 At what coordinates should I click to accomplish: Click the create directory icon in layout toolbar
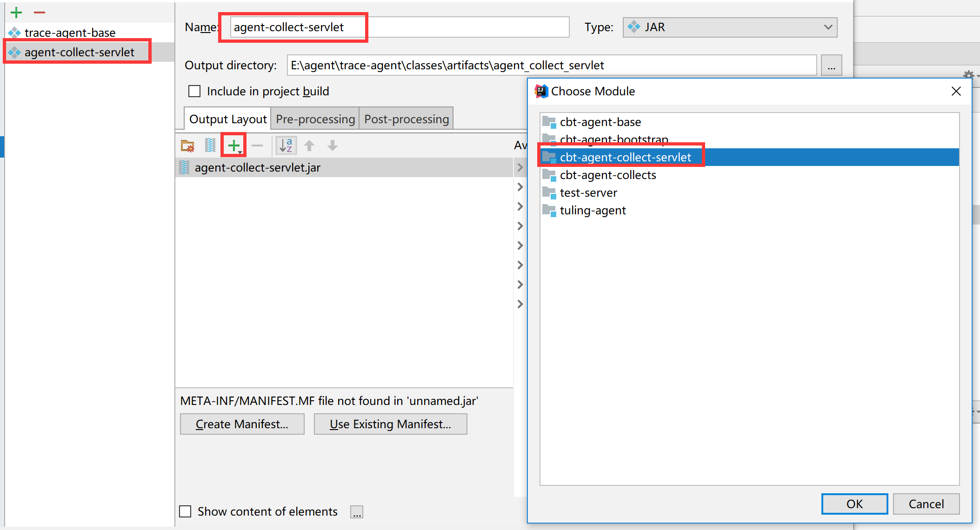pyautogui.click(x=187, y=146)
